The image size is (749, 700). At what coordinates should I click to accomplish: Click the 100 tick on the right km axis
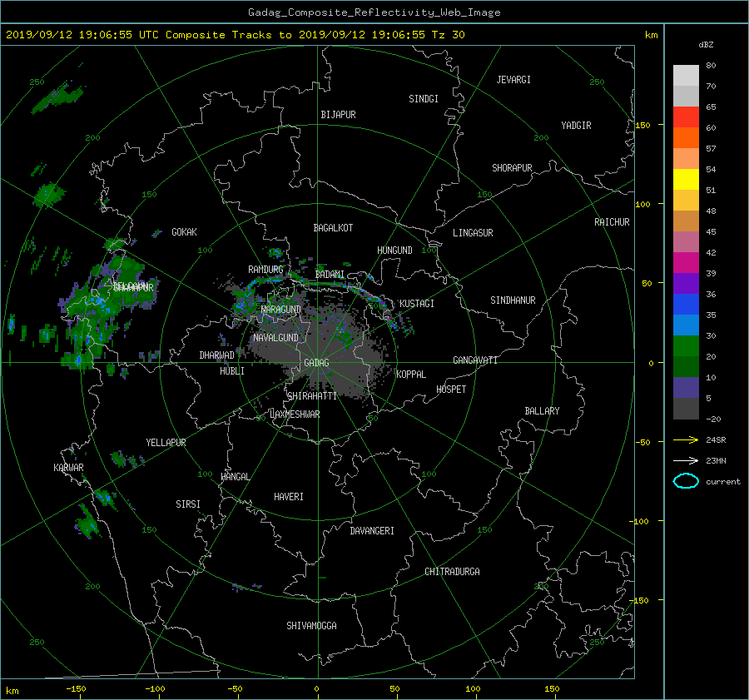(643, 204)
